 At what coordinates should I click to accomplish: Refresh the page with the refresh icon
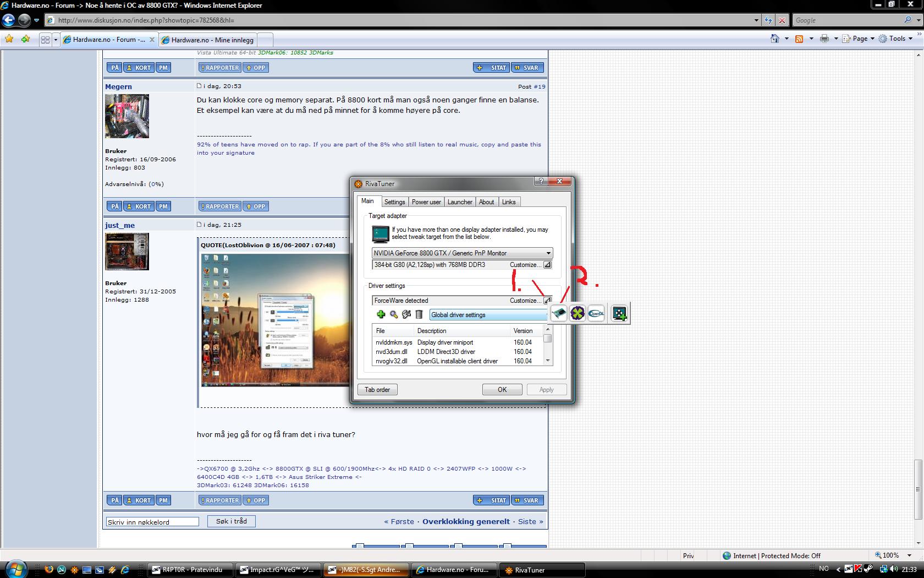coord(768,20)
